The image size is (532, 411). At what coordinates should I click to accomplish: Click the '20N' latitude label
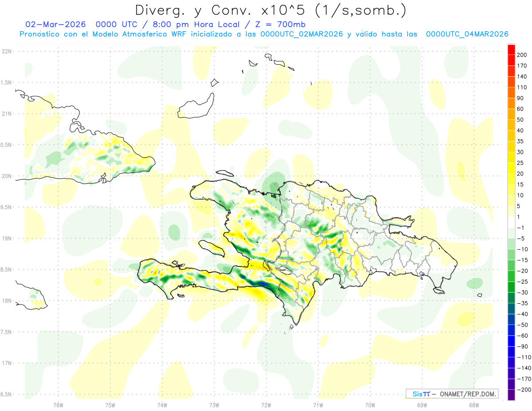pos(7,176)
